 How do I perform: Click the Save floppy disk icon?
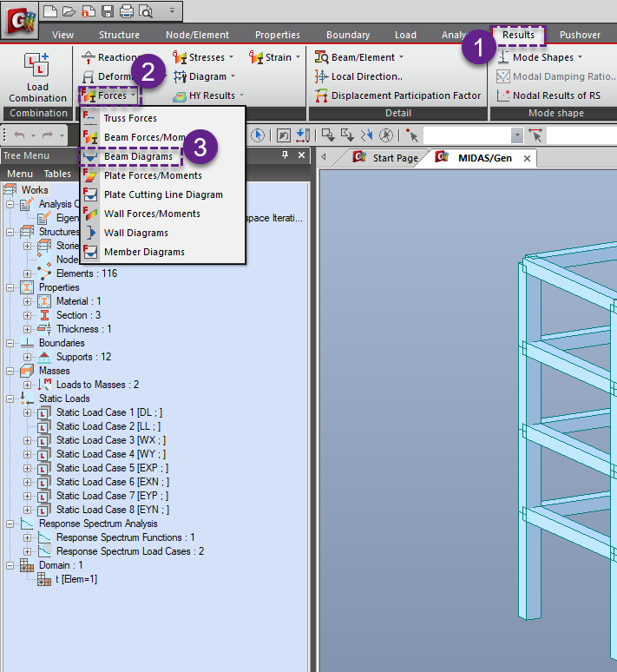coord(107,11)
